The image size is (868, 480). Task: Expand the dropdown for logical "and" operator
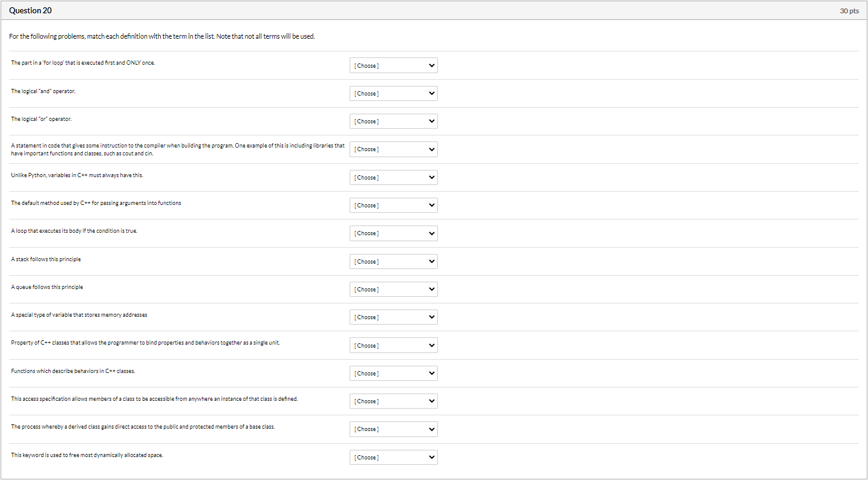tap(394, 94)
